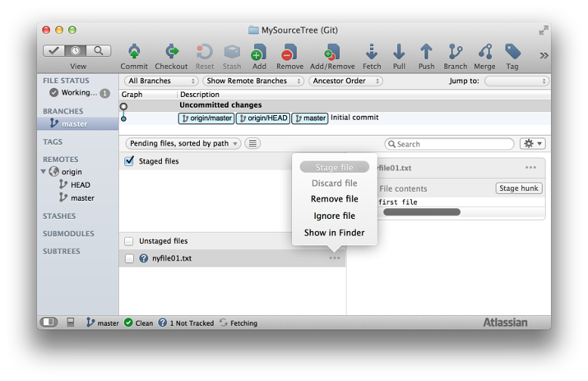Viewport: 588px width, 381px height.
Task: Switch to search view (magnifier)
Action: (98, 50)
